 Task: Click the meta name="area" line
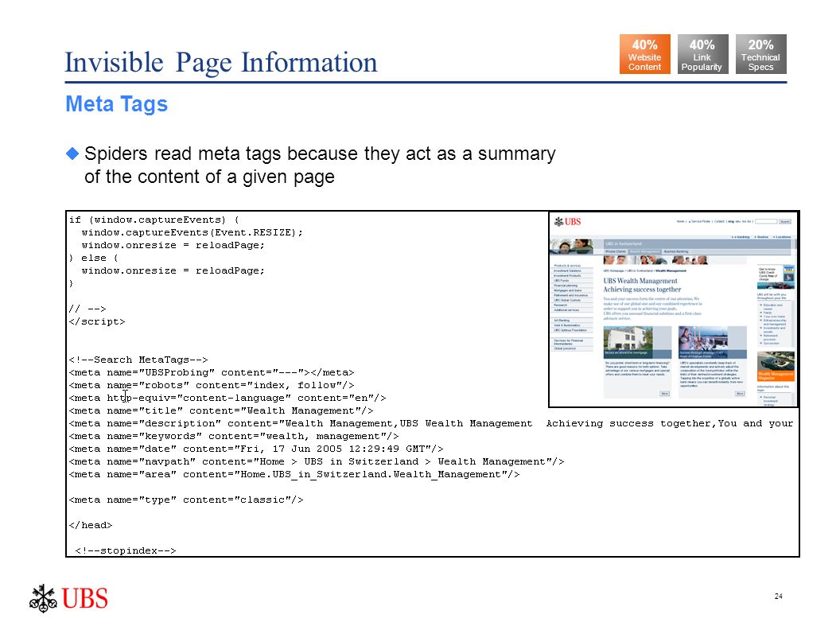tap(294, 475)
